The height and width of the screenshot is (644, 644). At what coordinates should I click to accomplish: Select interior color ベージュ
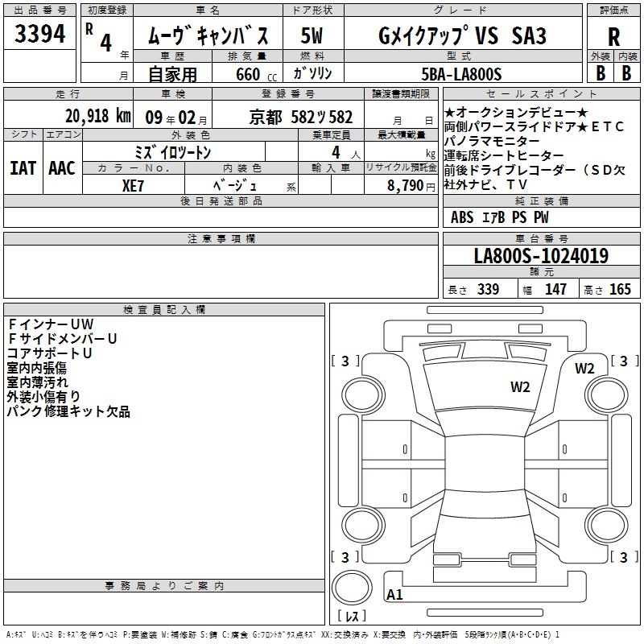235,186
